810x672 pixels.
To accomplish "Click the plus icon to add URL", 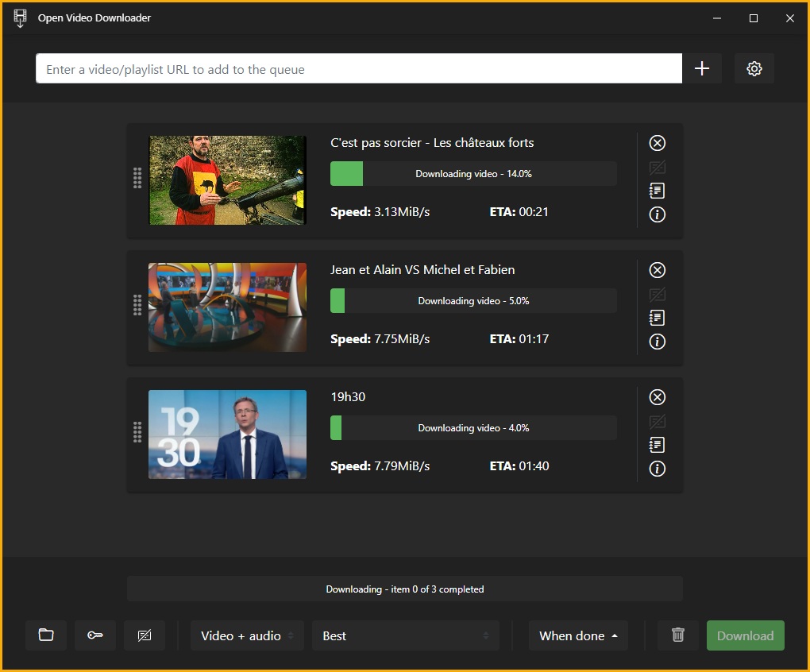I will click(x=702, y=69).
